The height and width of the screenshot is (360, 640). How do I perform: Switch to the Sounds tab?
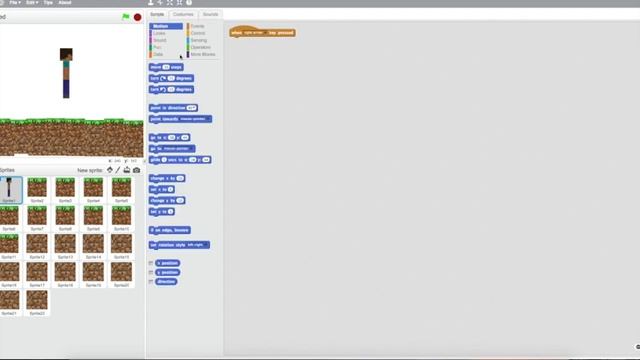pos(211,14)
